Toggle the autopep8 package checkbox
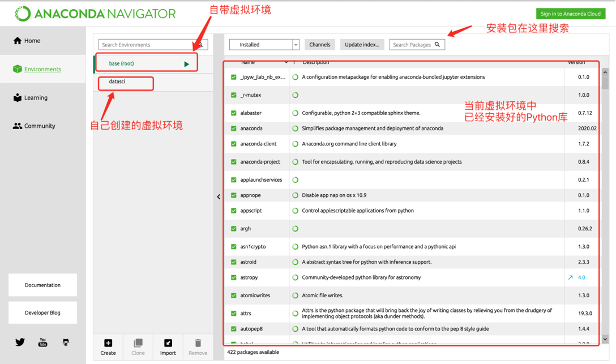 (234, 329)
